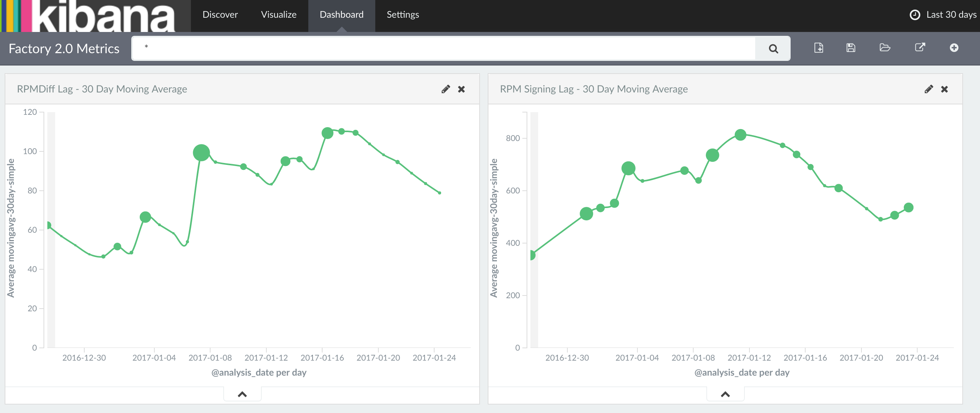The width and height of the screenshot is (980, 413).
Task: Switch to the Discover tab
Action: tap(220, 15)
